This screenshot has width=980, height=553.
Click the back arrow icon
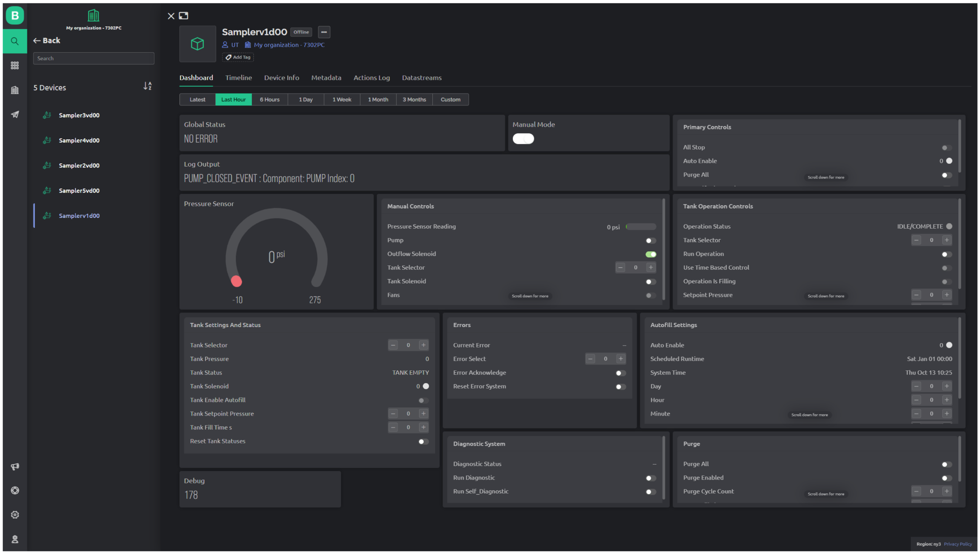(37, 40)
